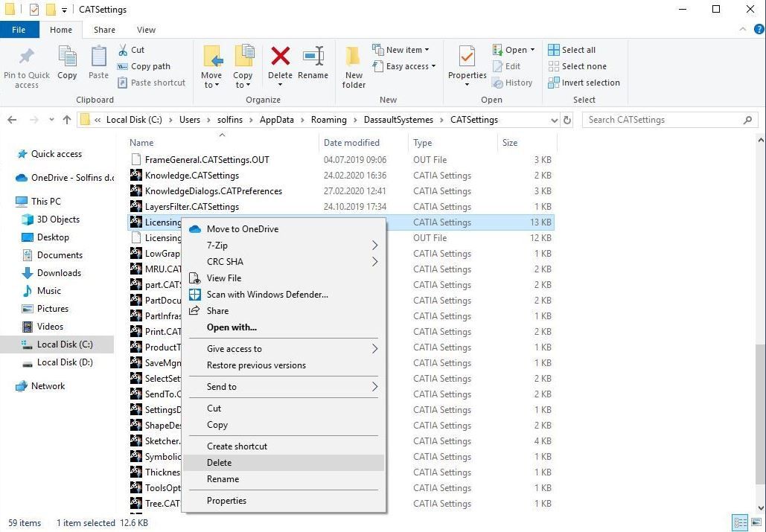Click Pin to Quick access icon
The width and height of the screenshot is (766, 532).
(x=27, y=67)
